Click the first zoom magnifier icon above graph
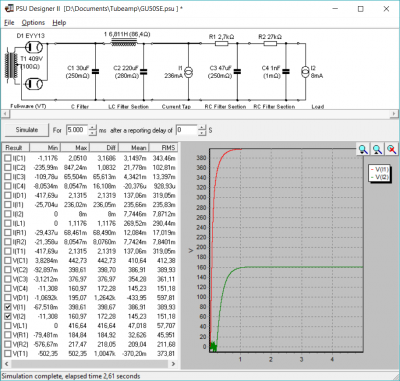The height and width of the screenshot is (381, 400). coord(363,149)
